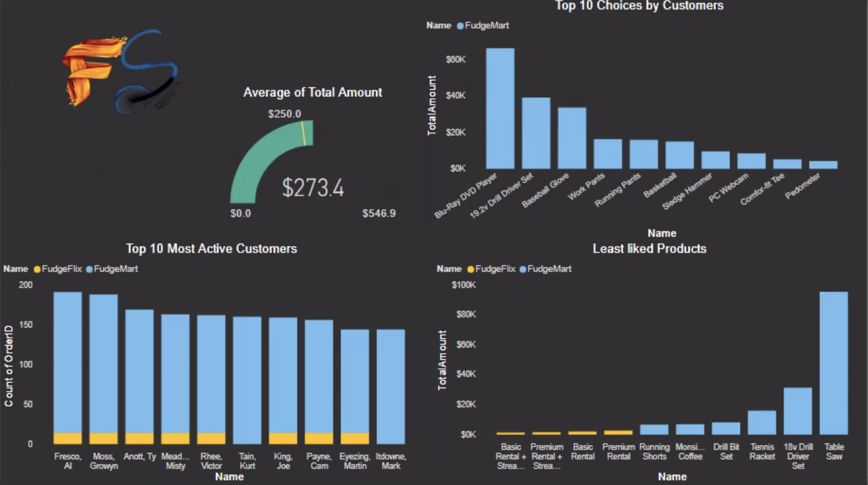The width and height of the screenshot is (868, 485).
Task: Click the yellow target line on the gauge
Action: point(303,133)
